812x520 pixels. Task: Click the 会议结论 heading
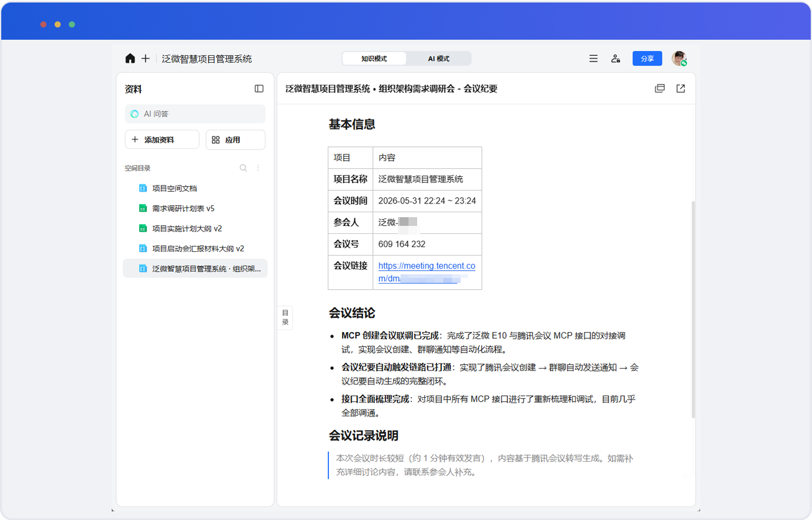(352, 313)
